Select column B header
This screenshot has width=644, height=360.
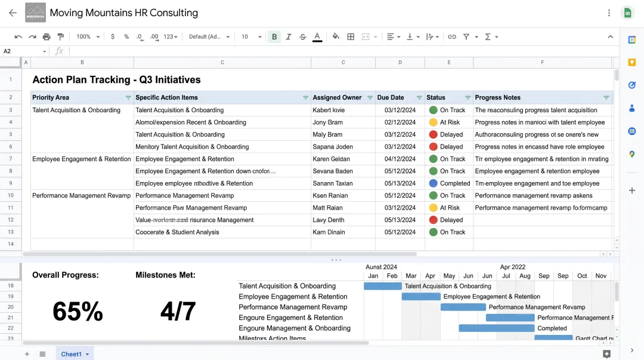pyautogui.click(x=82, y=63)
